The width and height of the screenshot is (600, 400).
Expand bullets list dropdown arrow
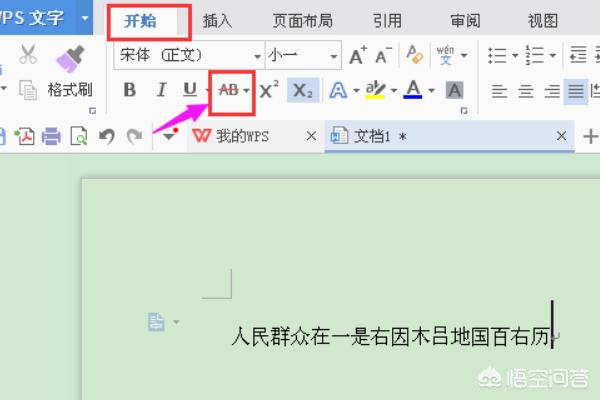coord(515,56)
